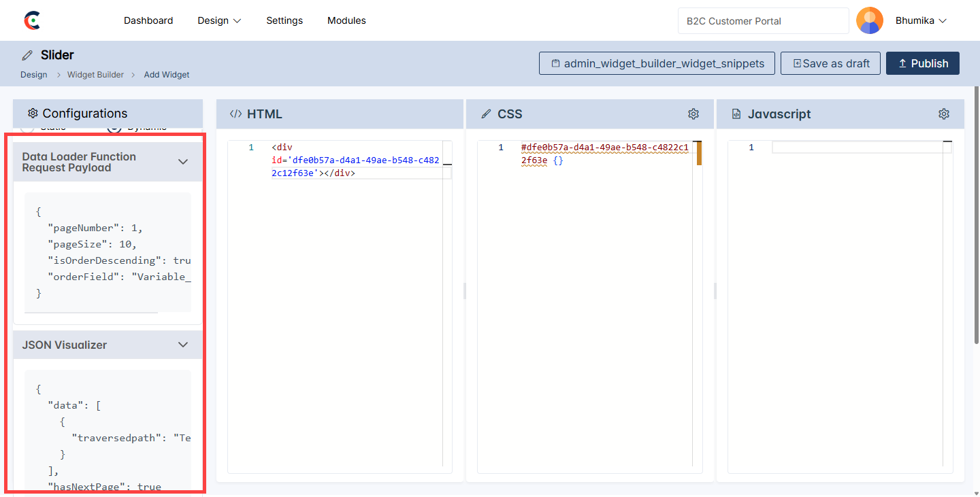Collapse Data Loader Function Request Payload section
The width and height of the screenshot is (980, 497).
(x=182, y=162)
